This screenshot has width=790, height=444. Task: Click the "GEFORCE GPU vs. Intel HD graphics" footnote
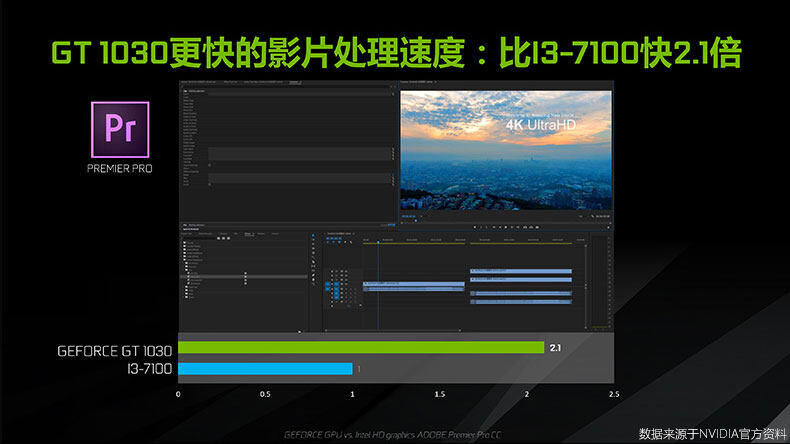pos(392,435)
